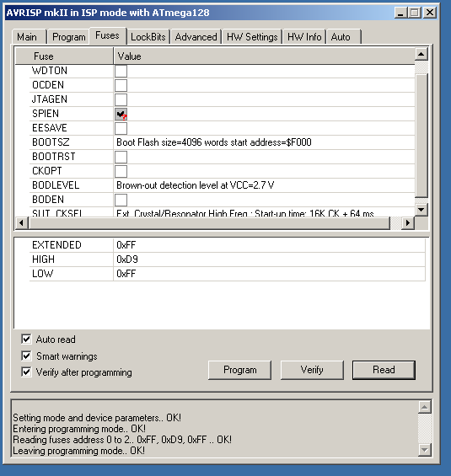Open the BOOTSZ boot flash size value

(x=264, y=142)
